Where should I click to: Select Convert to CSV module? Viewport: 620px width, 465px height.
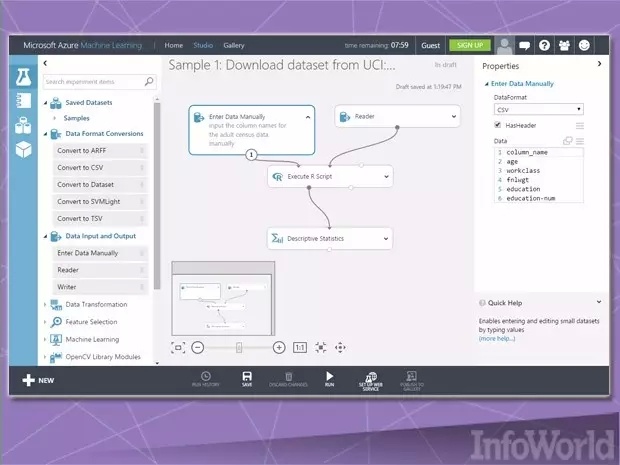click(100, 168)
